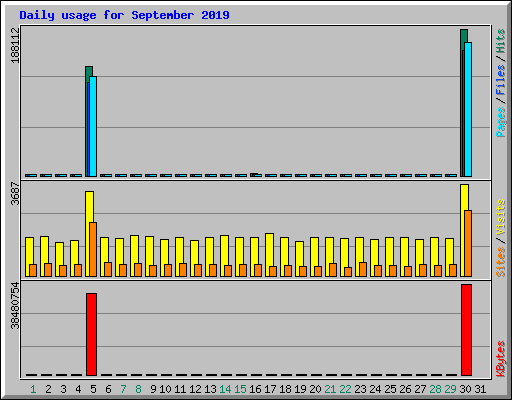Click green day label 21 on x-axis
This screenshot has height=400, width=512.
pyautogui.click(x=330, y=389)
